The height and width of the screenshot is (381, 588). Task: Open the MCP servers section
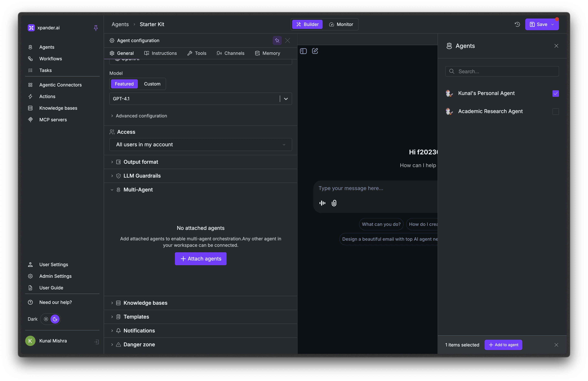53,120
